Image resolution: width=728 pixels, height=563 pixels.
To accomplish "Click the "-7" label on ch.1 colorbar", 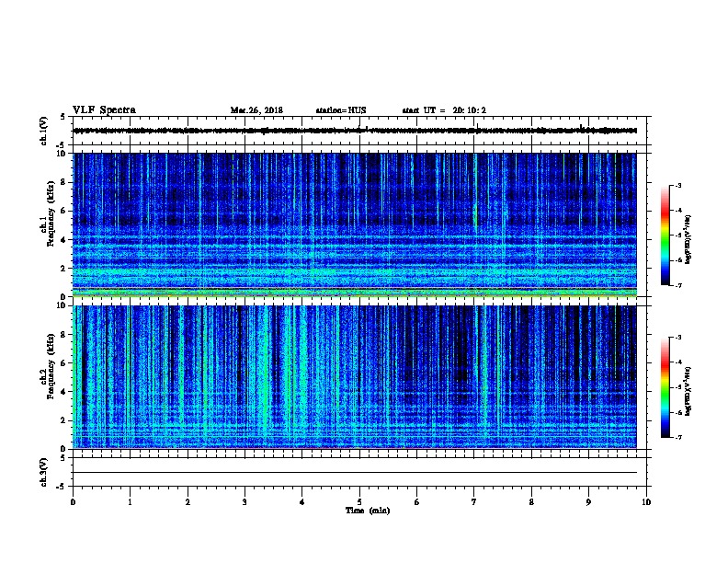I will point(678,285).
